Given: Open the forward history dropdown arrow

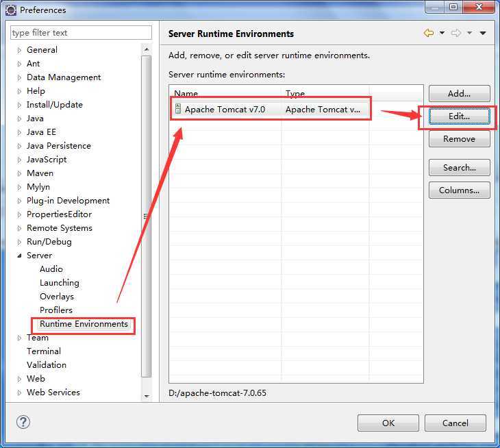Looking at the screenshot, I should tap(469, 33).
